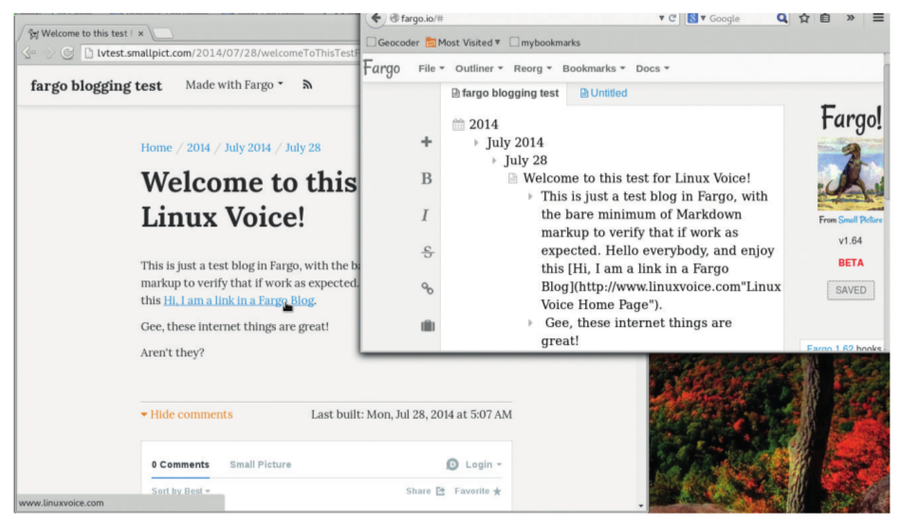Image resolution: width=900 pixels, height=524 pixels.
Task: Switch to the Untitled outline tab
Action: [x=603, y=93]
